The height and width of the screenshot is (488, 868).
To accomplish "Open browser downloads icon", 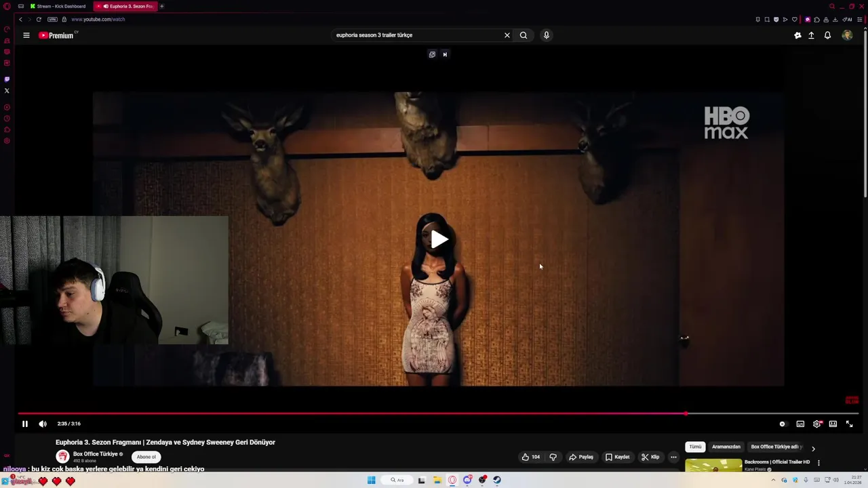I will 835,19.
